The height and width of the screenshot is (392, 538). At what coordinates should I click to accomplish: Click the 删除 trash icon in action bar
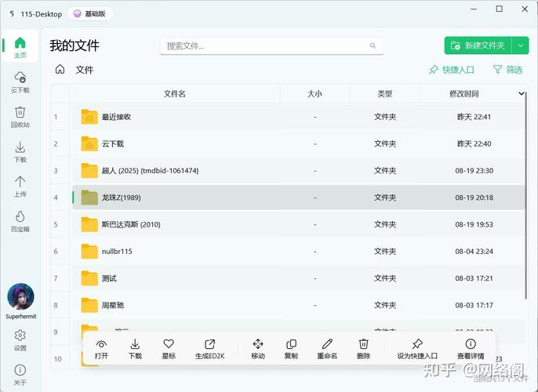tap(363, 344)
